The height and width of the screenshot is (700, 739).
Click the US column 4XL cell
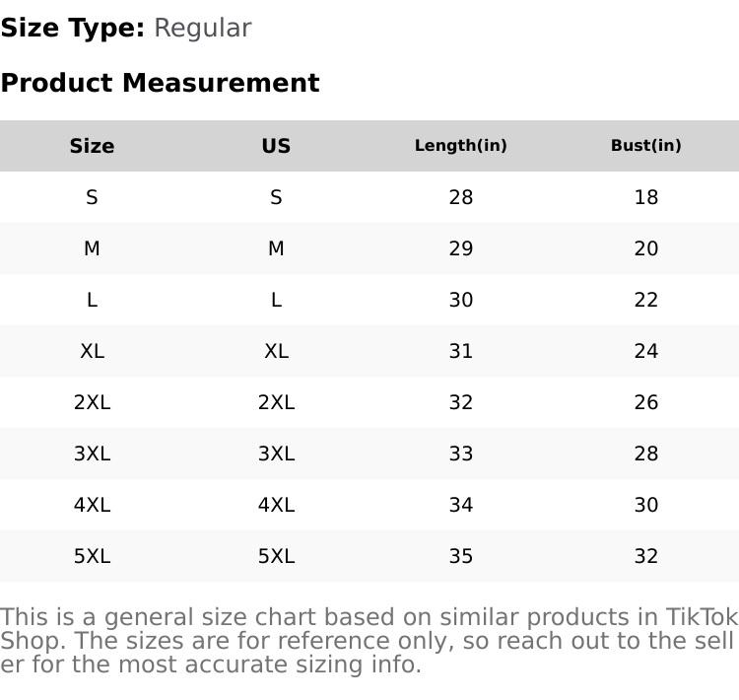pos(276,505)
